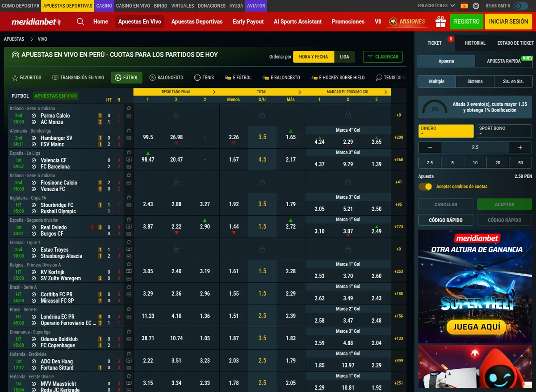Open Resultado Final market selector
Viewport: 536px width, 392px height.
coord(176,92)
